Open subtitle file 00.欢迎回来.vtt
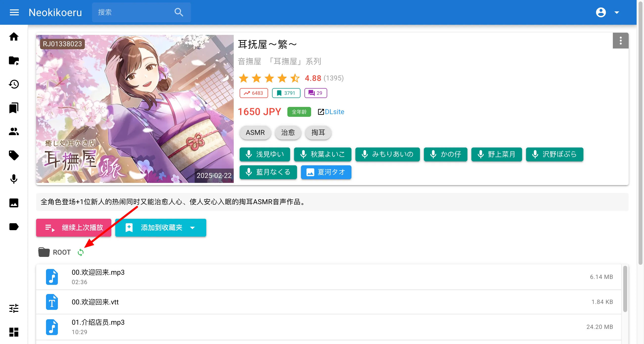The height and width of the screenshot is (344, 644). [328, 302]
